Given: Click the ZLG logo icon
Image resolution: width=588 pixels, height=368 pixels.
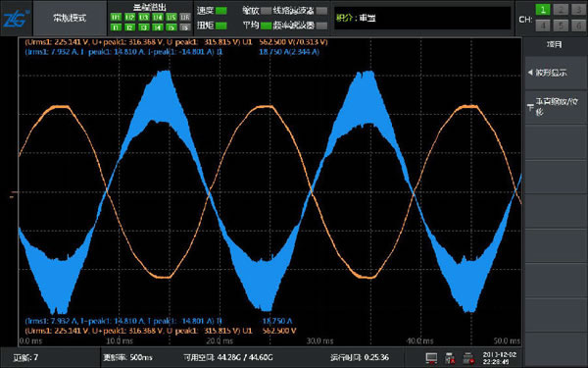Looking at the screenshot, I should tap(16, 19).
